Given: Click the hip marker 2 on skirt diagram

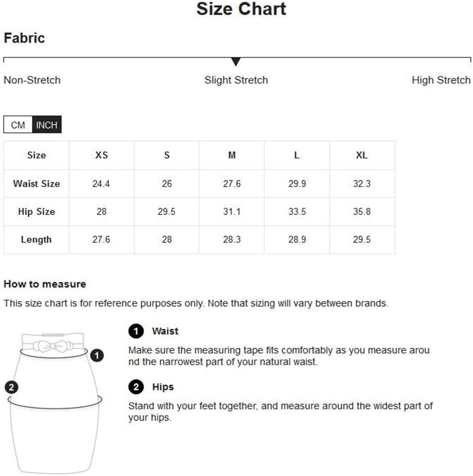Looking at the screenshot, I should [12, 388].
